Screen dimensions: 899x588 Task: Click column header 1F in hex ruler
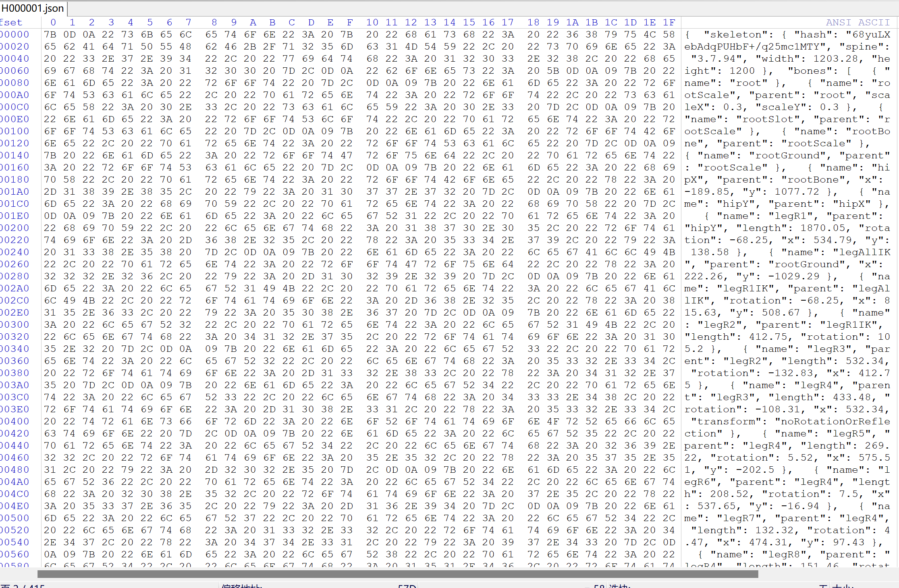pos(669,23)
